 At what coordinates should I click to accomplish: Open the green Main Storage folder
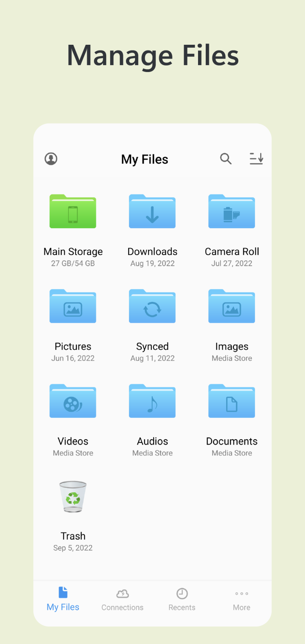[x=73, y=212]
